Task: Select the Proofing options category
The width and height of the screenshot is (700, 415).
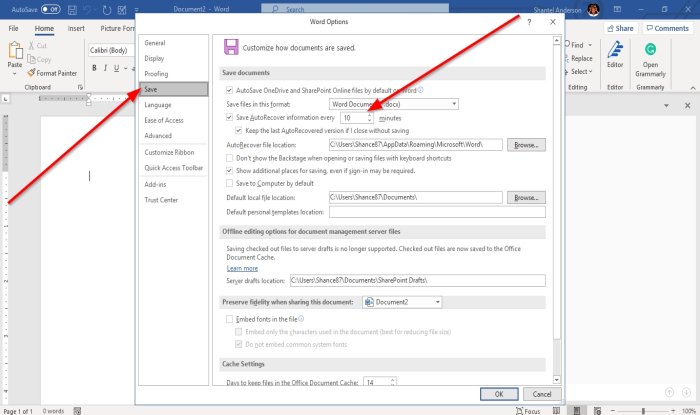Action: [x=173, y=74]
